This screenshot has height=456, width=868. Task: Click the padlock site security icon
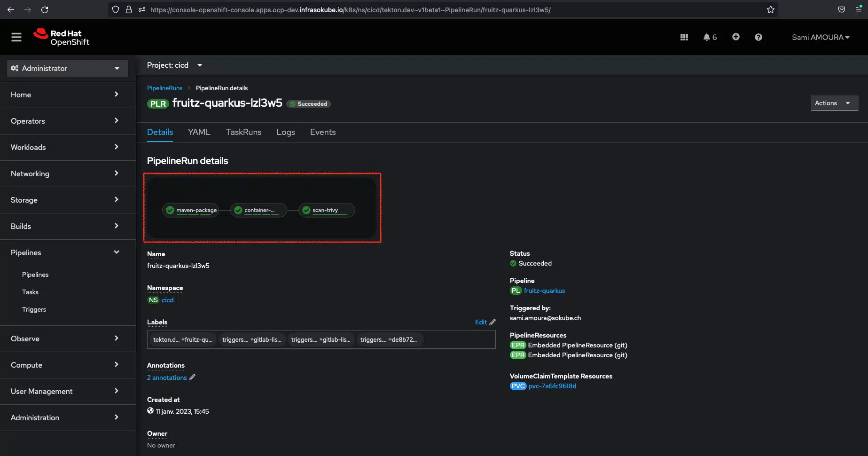tap(128, 9)
